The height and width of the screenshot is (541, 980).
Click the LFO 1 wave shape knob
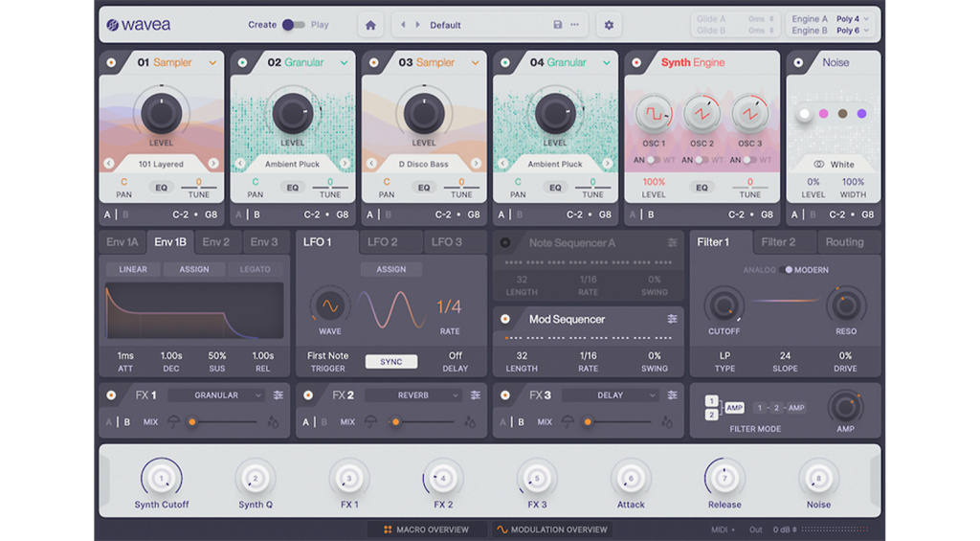tap(330, 306)
